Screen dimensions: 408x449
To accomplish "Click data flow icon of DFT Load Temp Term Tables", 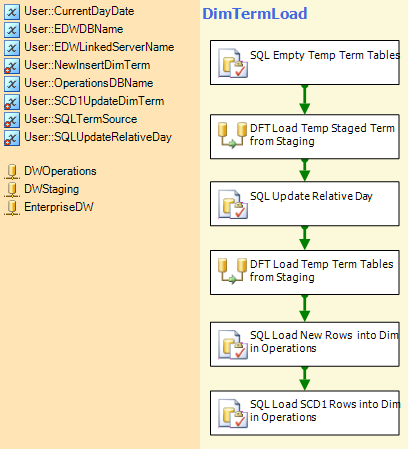I will 233,271.
